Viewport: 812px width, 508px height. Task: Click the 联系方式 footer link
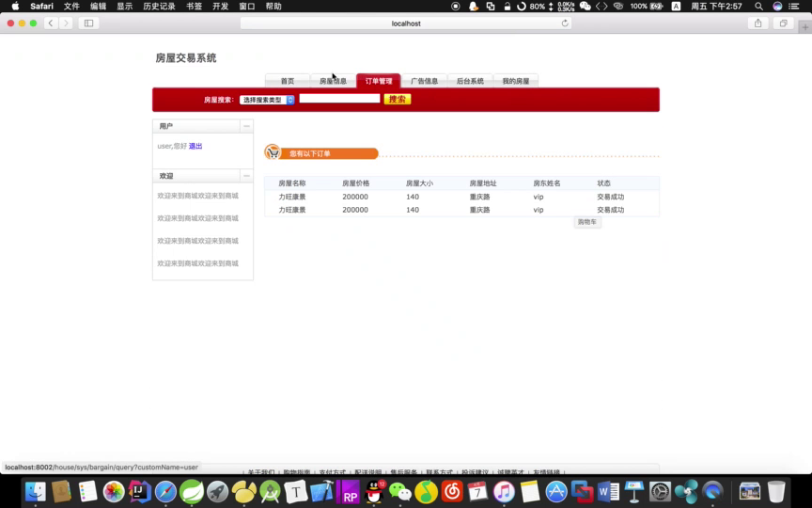pyautogui.click(x=440, y=472)
